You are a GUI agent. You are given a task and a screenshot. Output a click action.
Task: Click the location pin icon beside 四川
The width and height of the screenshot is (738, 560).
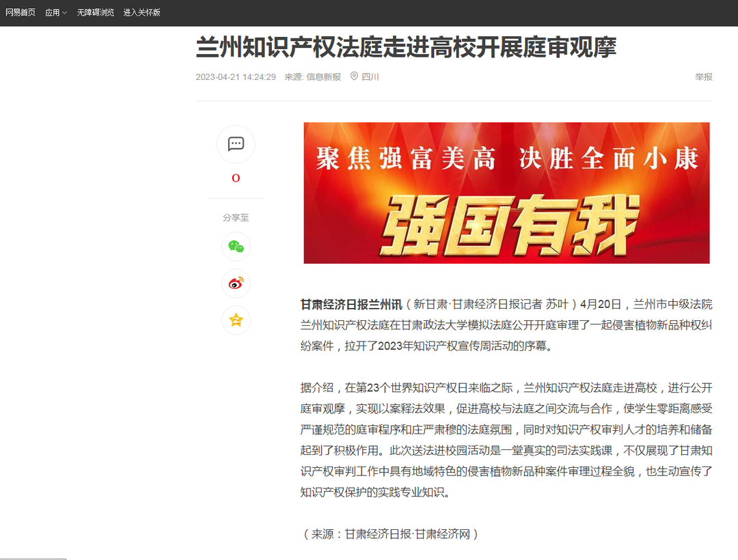point(354,76)
